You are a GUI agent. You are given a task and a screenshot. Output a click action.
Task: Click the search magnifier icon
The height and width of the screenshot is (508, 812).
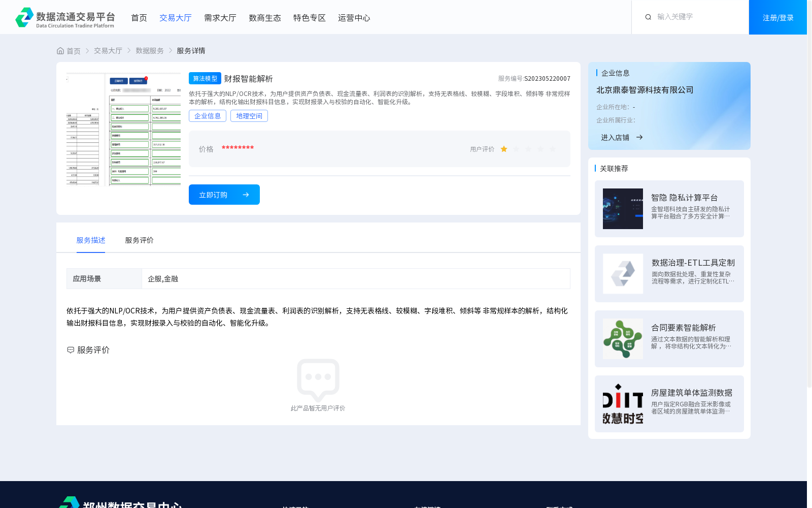(648, 17)
